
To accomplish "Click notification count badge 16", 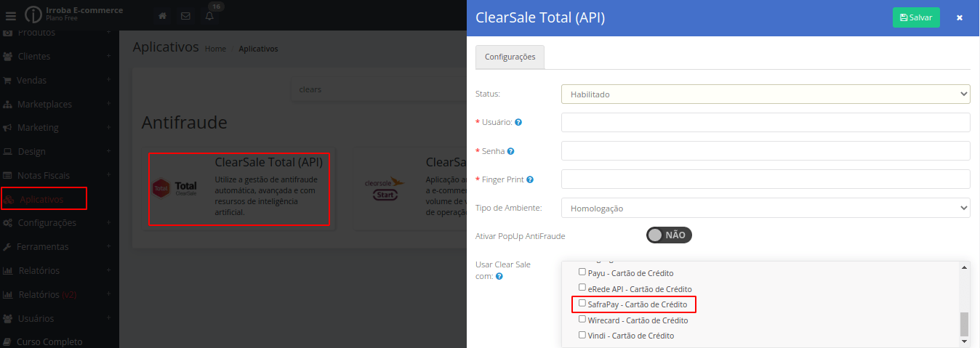I will point(215,6).
